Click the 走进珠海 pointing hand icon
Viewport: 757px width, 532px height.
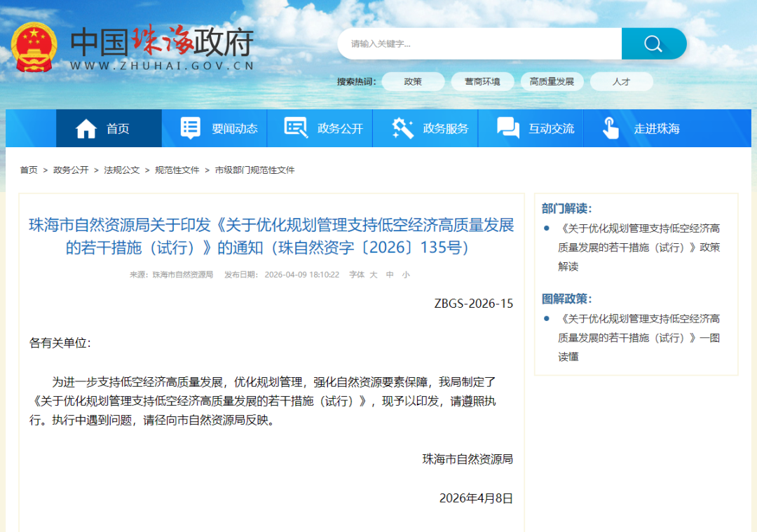[611, 128]
